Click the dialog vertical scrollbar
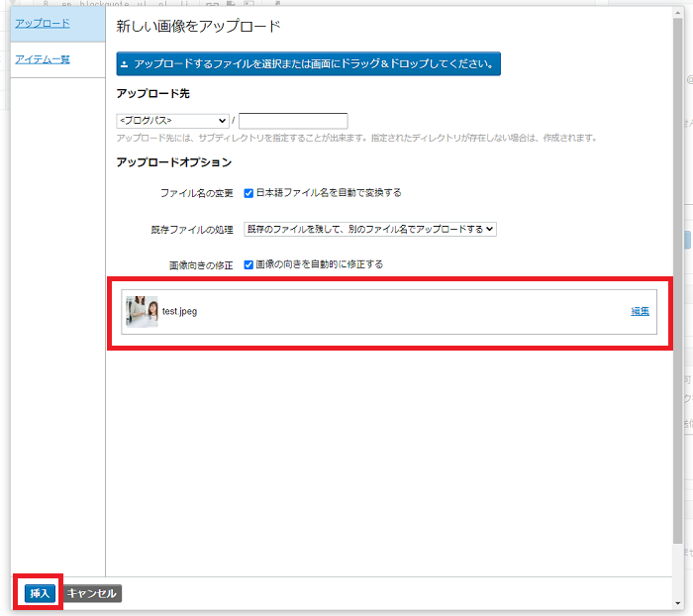Viewport: 693px width, 616px height. (x=677, y=281)
